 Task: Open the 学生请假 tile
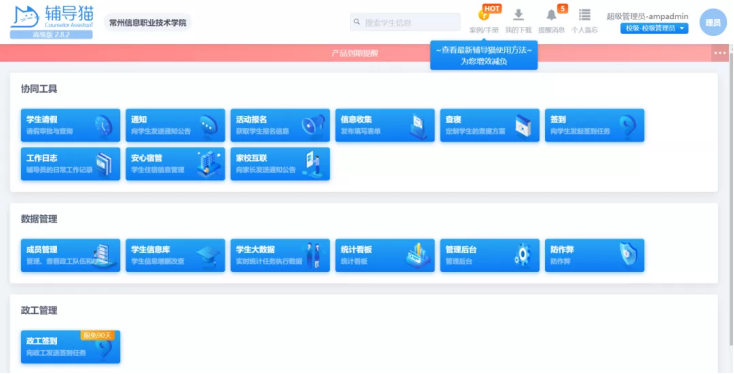pyautogui.click(x=70, y=125)
